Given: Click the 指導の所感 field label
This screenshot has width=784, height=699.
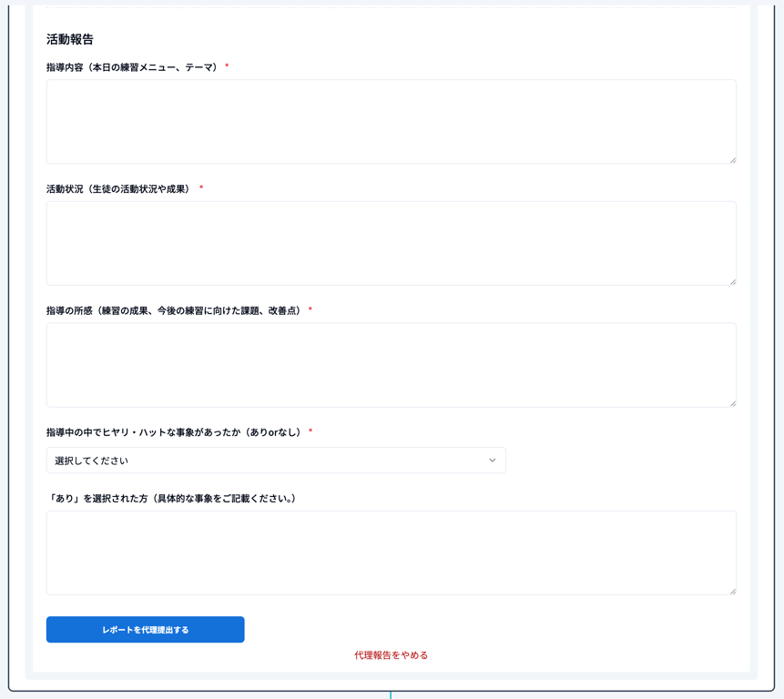Looking at the screenshot, I should tap(174, 311).
